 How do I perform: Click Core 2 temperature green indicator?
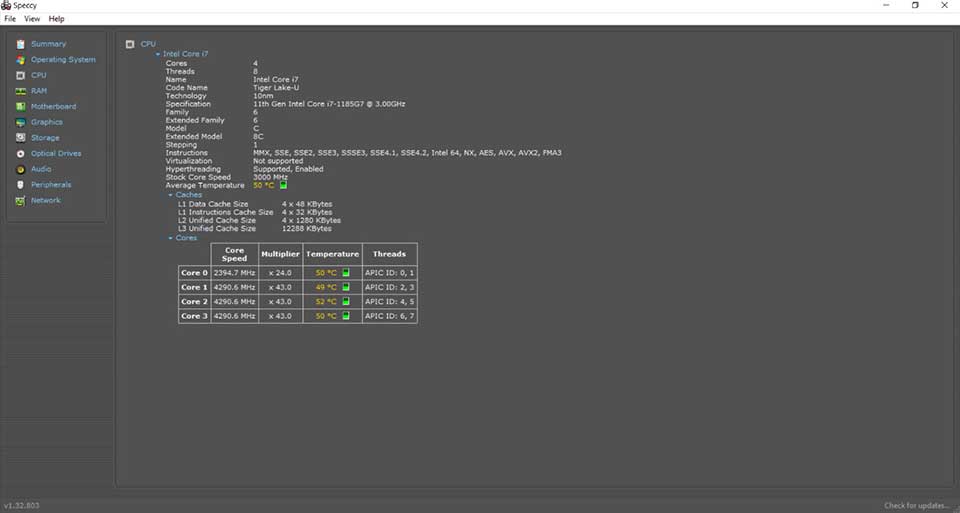pos(346,301)
